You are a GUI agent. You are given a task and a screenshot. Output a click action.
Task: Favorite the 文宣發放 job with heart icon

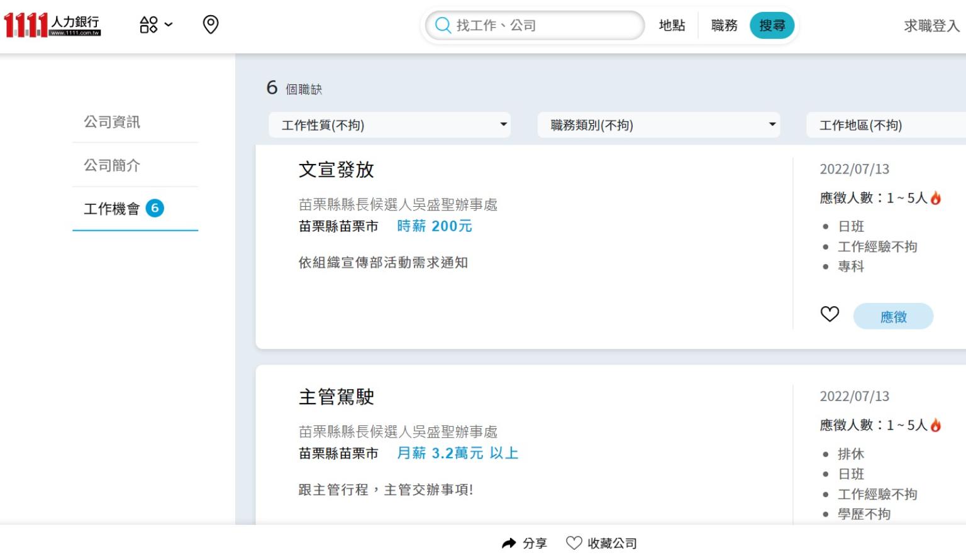click(830, 314)
